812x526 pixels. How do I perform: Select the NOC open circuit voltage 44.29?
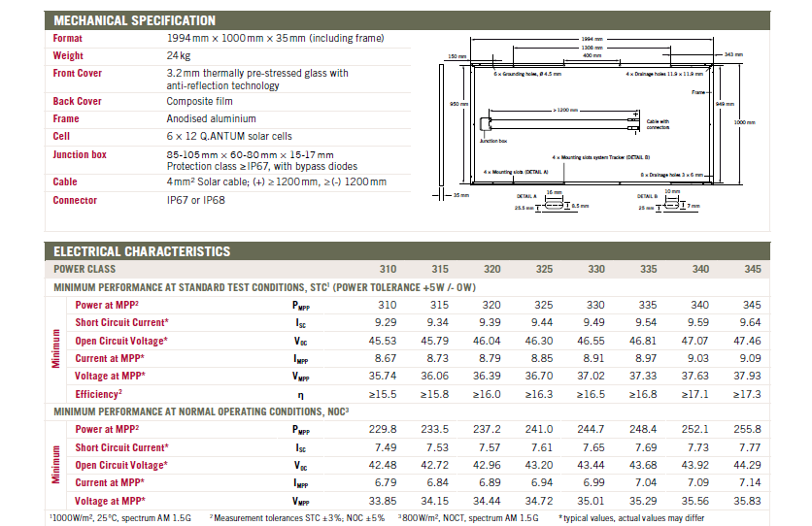tap(747, 465)
